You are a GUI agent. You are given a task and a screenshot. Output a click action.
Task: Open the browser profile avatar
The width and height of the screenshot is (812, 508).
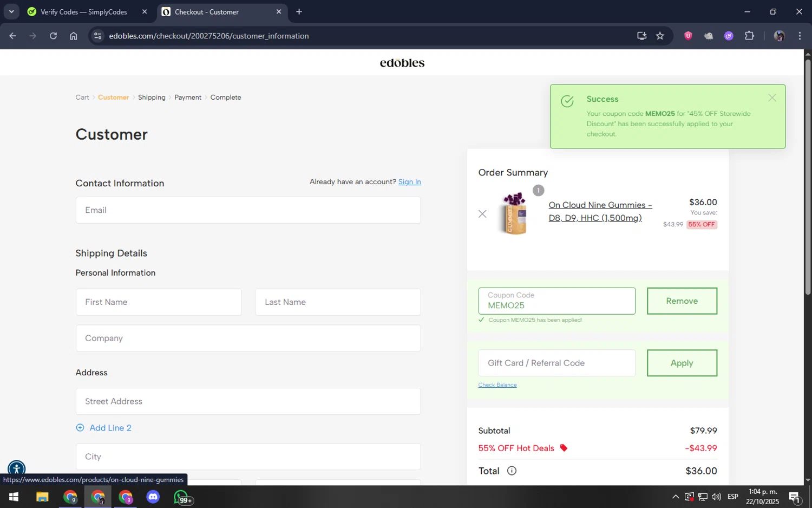pyautogui.click(x=780, y=36)
